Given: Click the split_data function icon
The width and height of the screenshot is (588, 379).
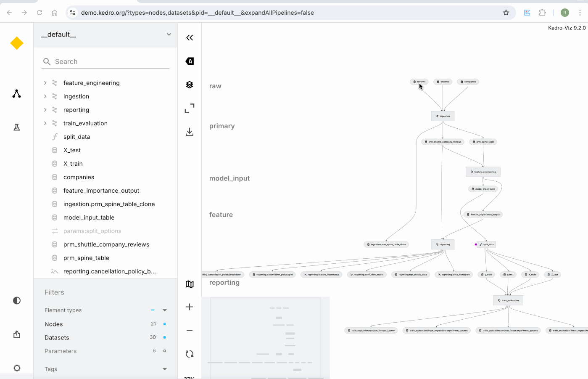Looking at the screenshot, I should point(55,137).
